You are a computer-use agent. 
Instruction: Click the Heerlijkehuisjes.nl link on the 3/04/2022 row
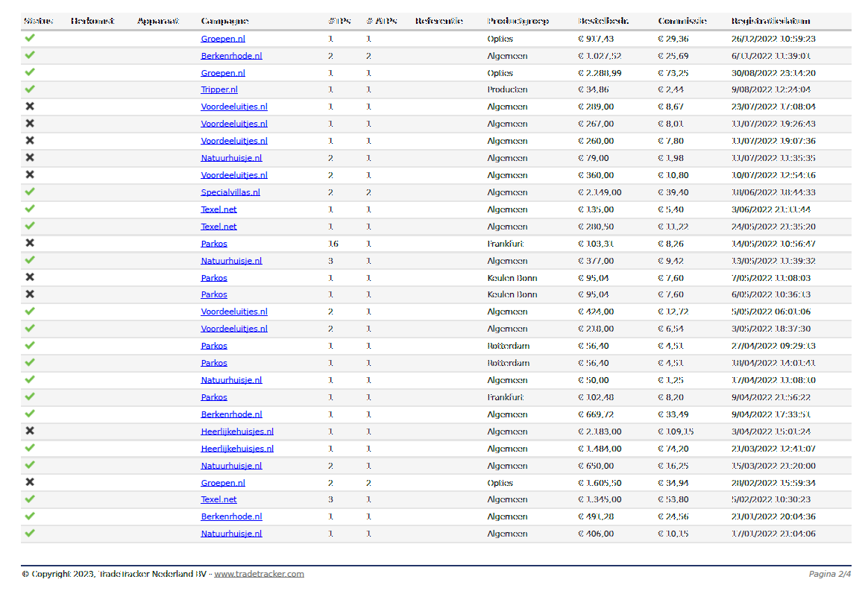[x=237, y=432]
